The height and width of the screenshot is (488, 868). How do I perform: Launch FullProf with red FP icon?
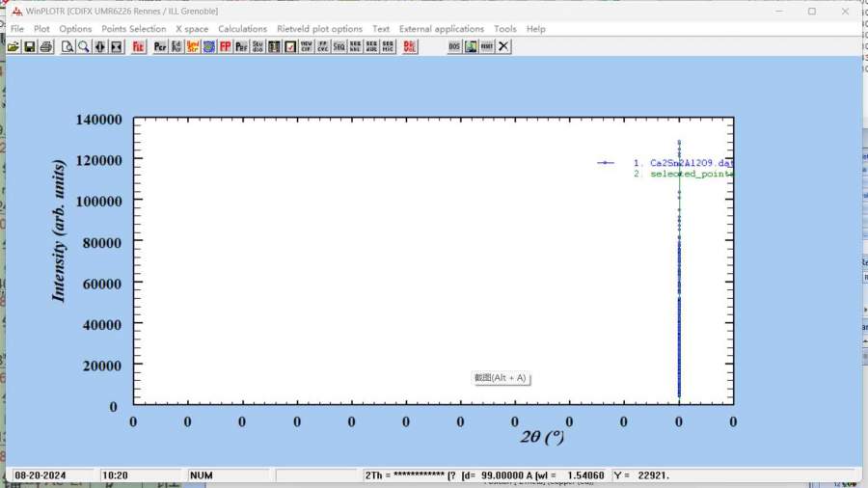pos(225,46)
